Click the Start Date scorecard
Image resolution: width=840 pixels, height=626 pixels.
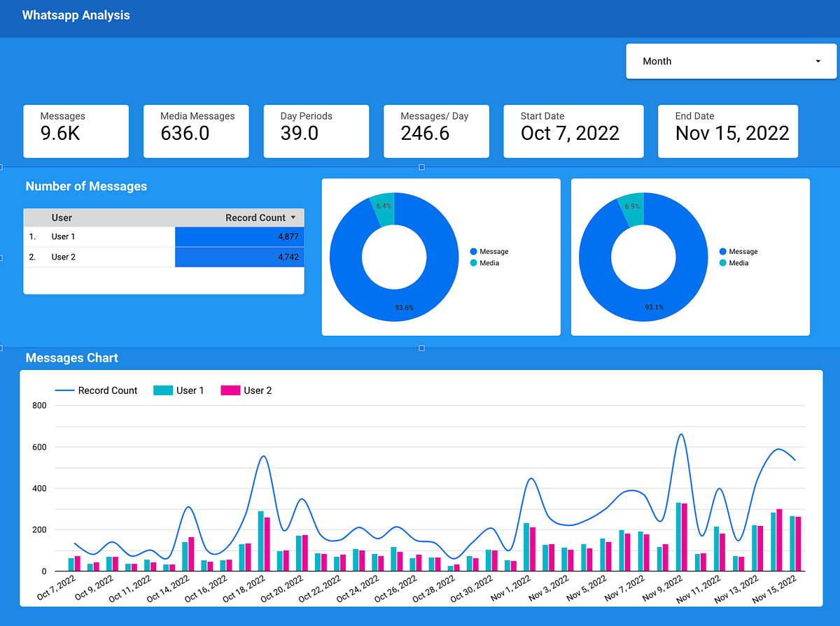pos(573,131)
